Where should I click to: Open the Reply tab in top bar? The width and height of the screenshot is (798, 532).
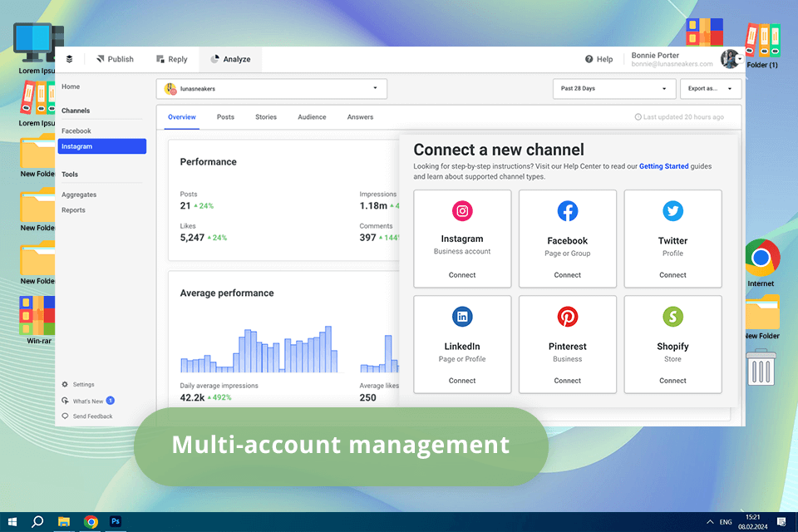point(172,59)
